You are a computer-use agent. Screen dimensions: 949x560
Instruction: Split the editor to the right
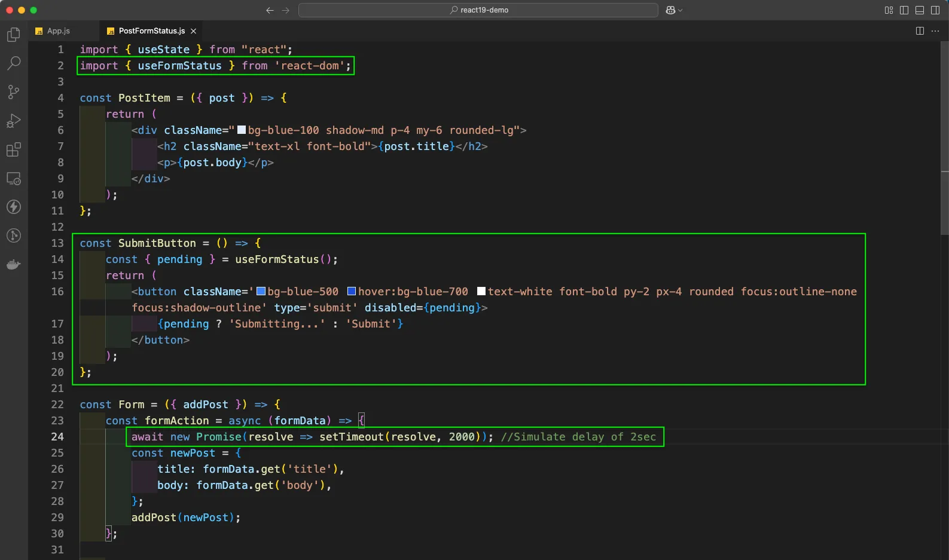click(920, 31)
